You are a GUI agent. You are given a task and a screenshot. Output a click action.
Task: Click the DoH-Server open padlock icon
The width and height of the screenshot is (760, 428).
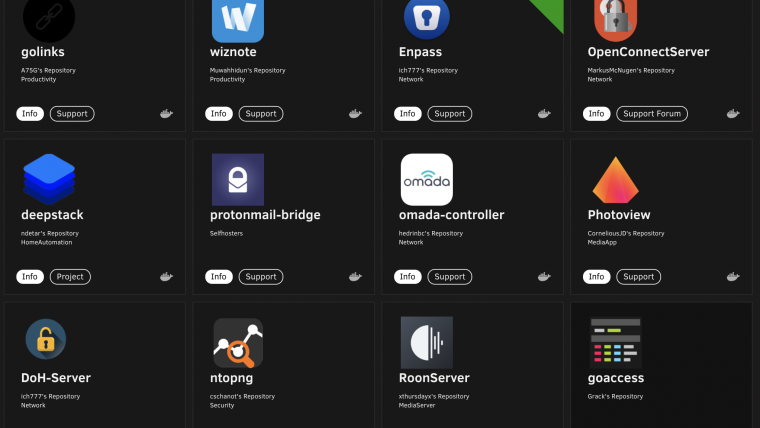tap(46, 339)
